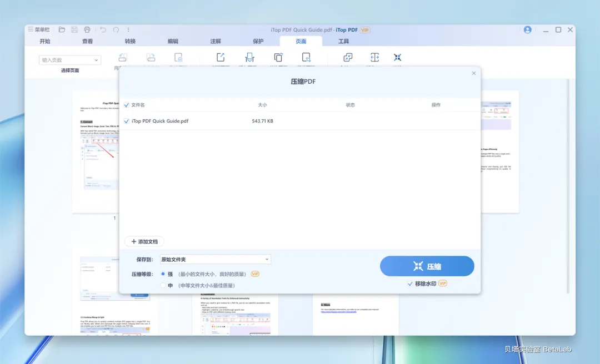Switch to the 保护 tab
The height and width of the screenshot is (364, 600).
(x=258, y=41)
